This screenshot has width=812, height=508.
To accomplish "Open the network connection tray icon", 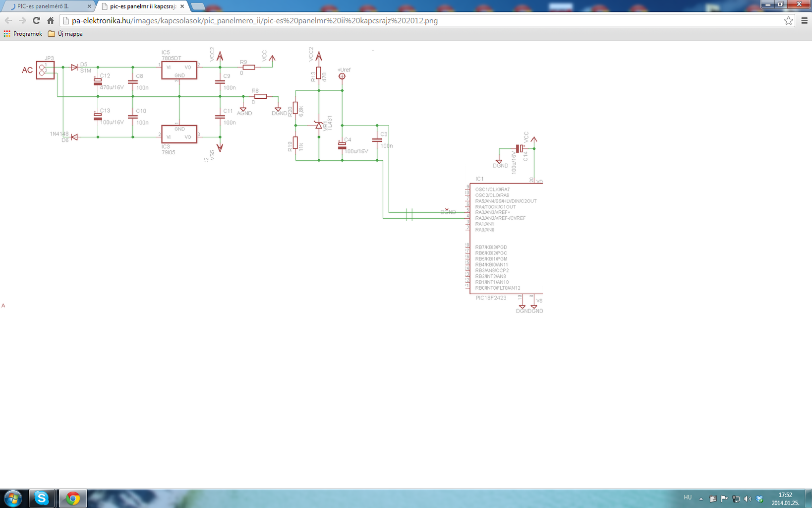I will [736, 499].
